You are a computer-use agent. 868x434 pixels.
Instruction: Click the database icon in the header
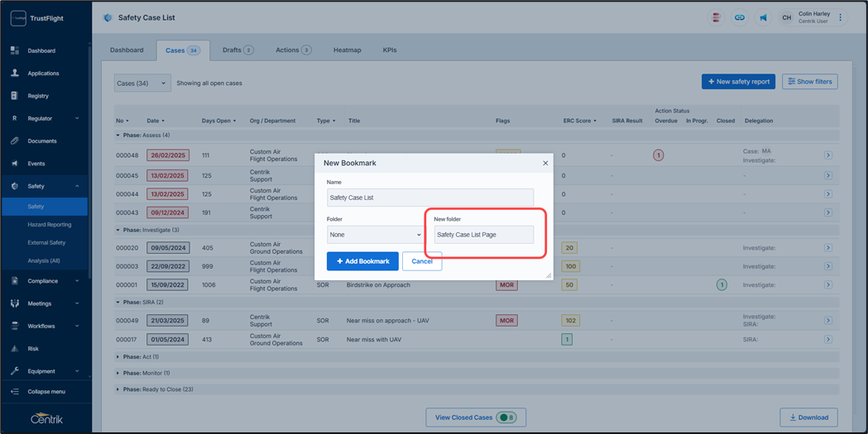tap(716, 17)
